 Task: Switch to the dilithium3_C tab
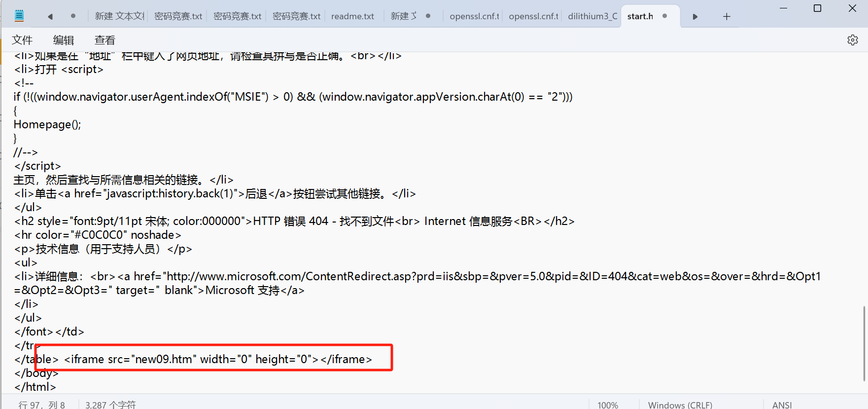point(592,16)
